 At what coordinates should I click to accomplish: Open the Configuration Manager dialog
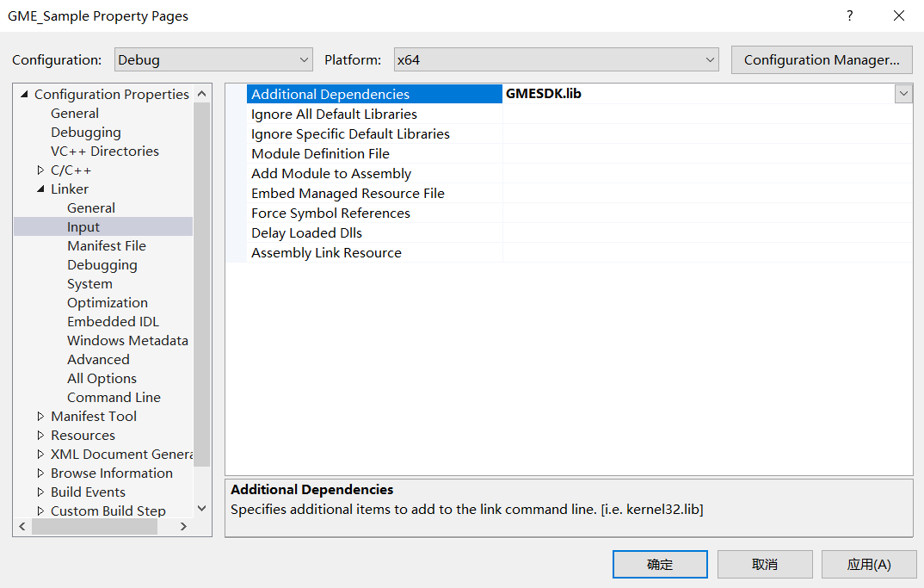[822, 59]
